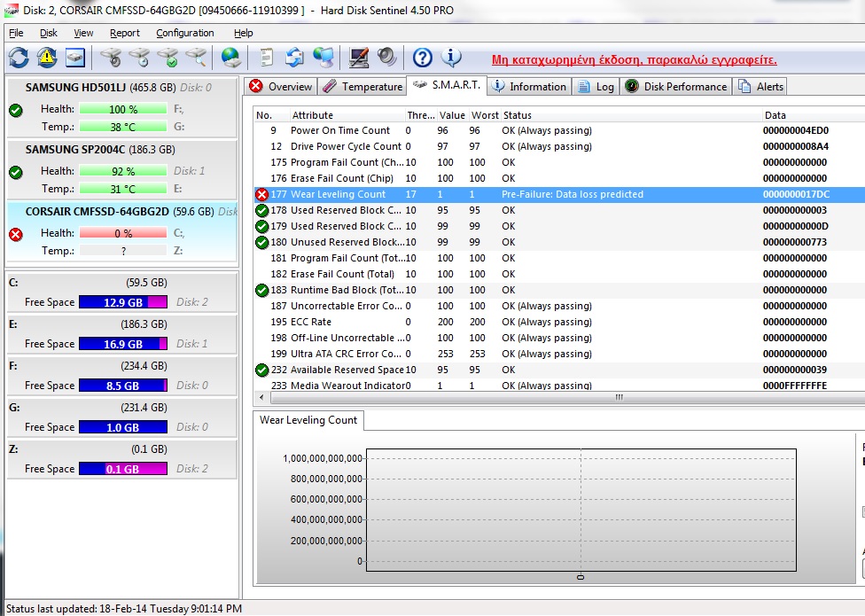Click the report document toolbar icon

point(267,58)
